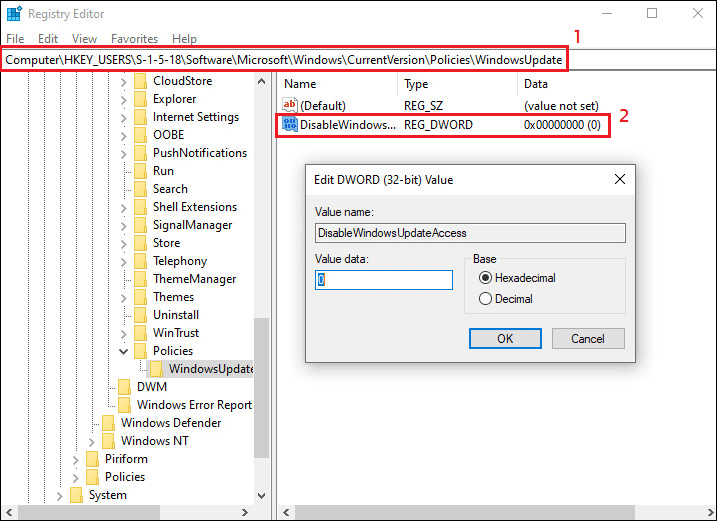The image size is (717, 521).
Task: Click the Piriform folder icon
Action: (92, 459)
